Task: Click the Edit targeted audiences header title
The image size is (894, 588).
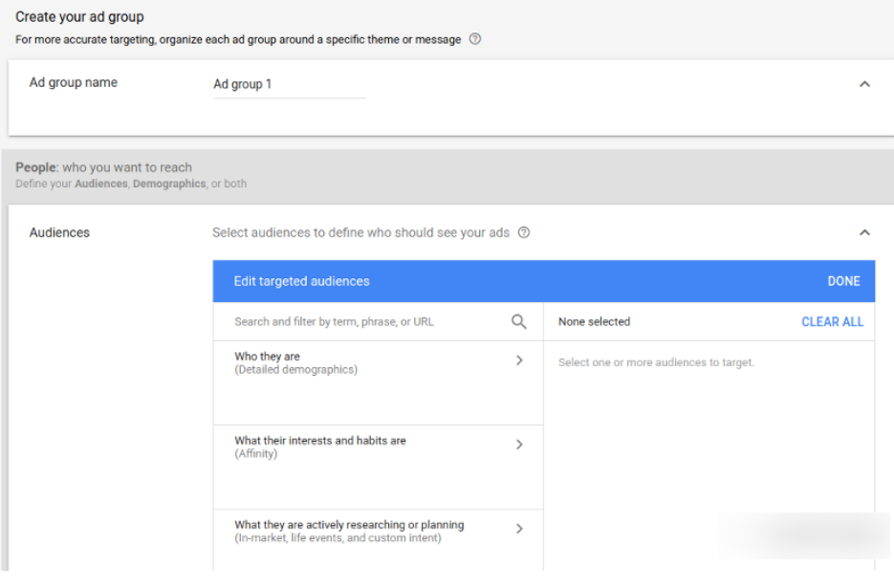Action: (x=301, y=281)
